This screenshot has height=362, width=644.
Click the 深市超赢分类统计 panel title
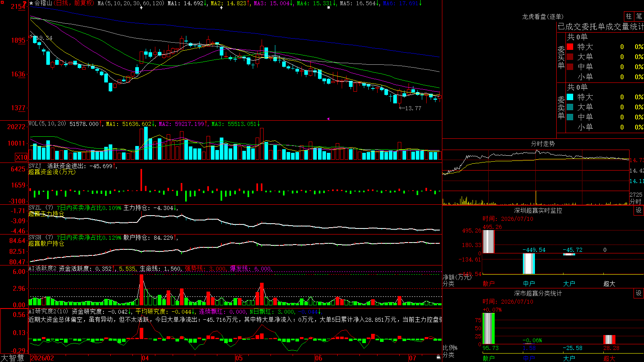pyautogui.click(x=538, y=293)
